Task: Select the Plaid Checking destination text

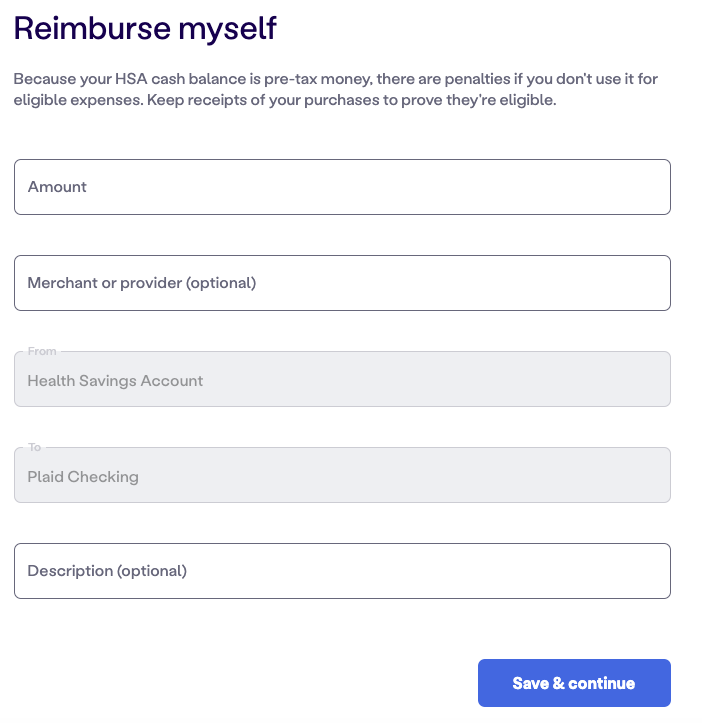Action: [x=83, y=477]
